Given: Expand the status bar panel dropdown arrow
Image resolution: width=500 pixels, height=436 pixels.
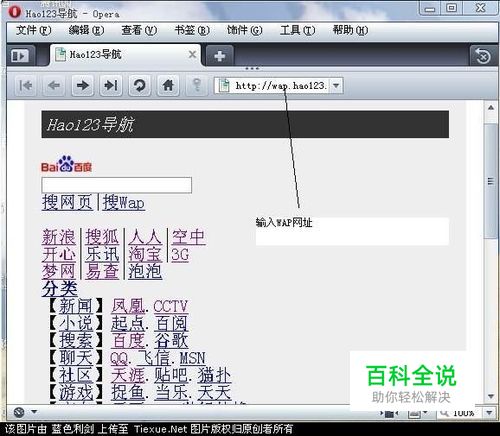Looking at the screenshot, I should 34,412.
